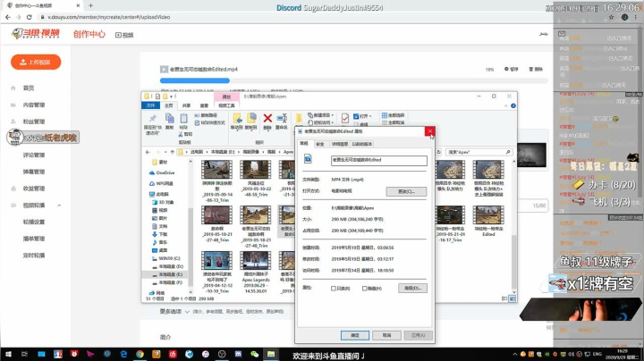Open Chrome from the taskbar
This screenshot has width=644, height=361.
[140, 354]
